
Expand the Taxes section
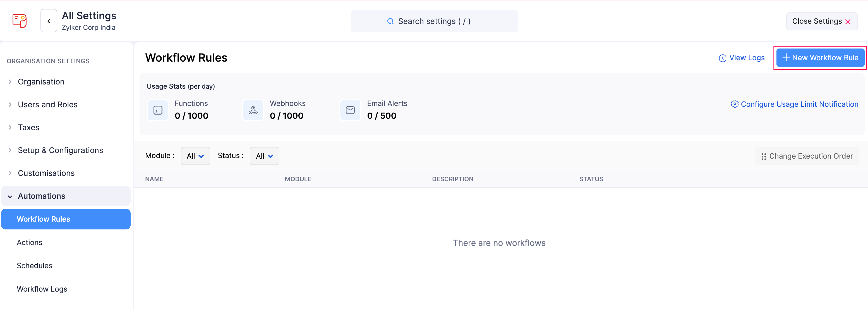(66, 128)
